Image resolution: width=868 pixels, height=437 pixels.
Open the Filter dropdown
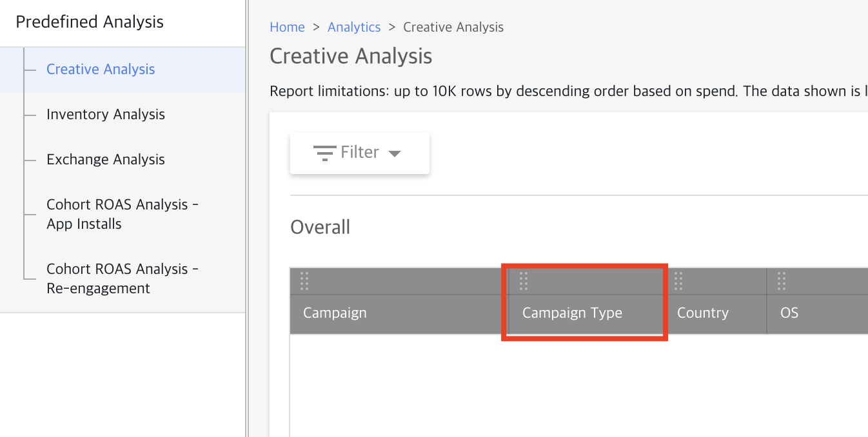360,153
